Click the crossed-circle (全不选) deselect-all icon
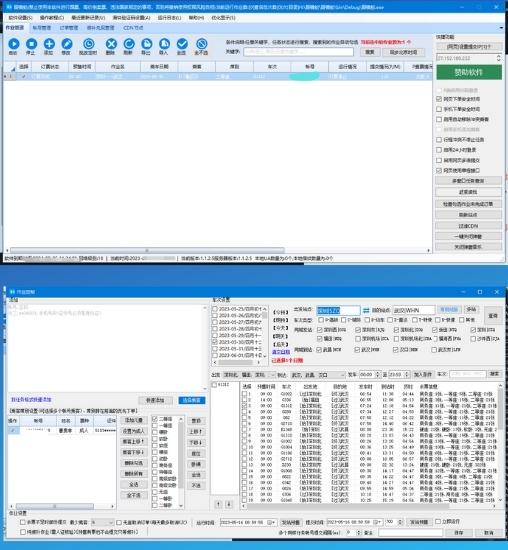 [201, 44]
